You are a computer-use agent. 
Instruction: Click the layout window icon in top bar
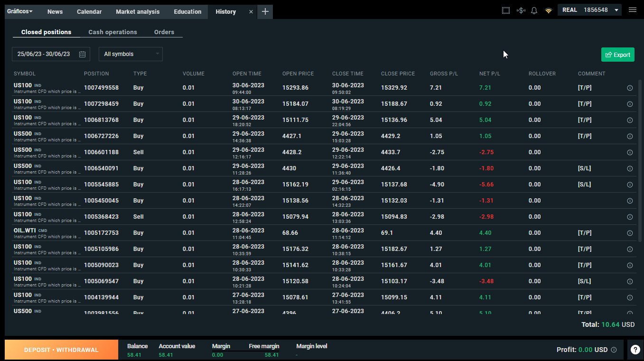coord(506,10)
